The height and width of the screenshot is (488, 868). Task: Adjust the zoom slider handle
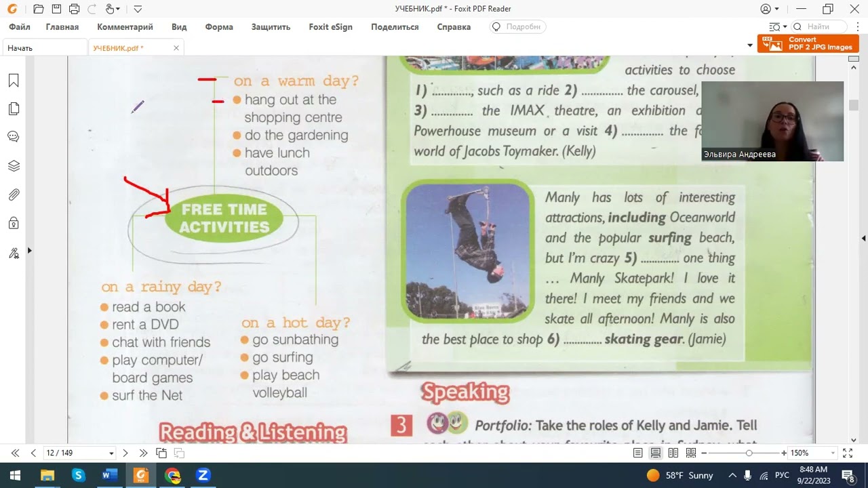750,453
